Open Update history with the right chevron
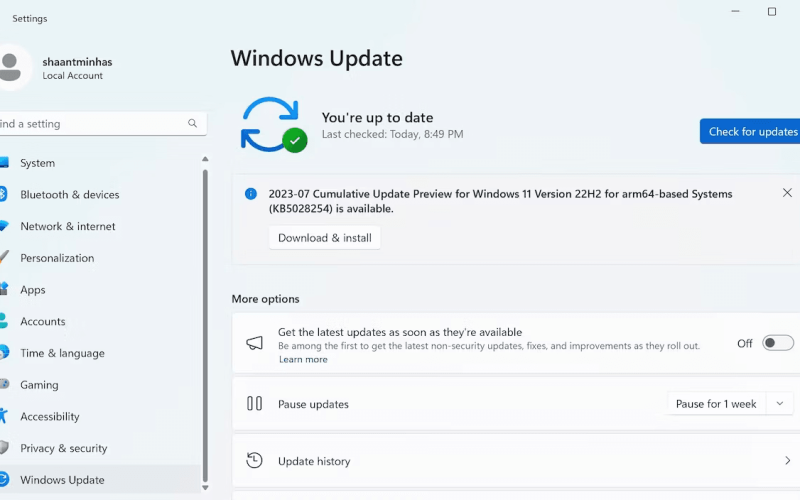Viewport: 800px width, 500px height. click(x=787, y=461)
